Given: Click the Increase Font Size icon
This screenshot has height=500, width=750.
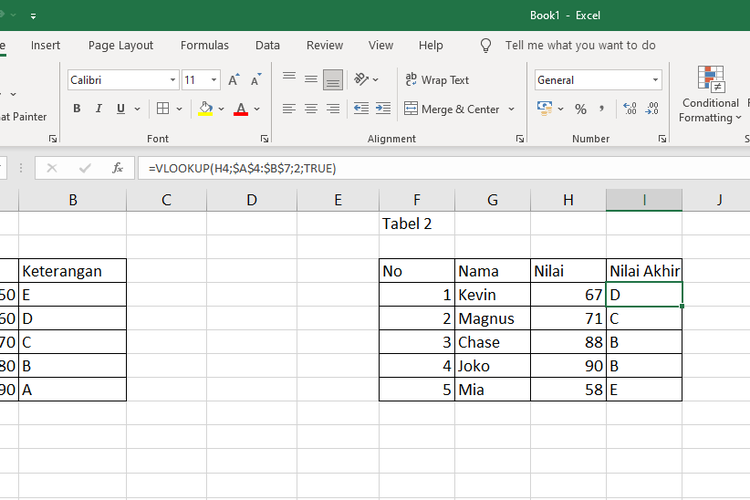Looking at the screenshot, I should 233,80.
